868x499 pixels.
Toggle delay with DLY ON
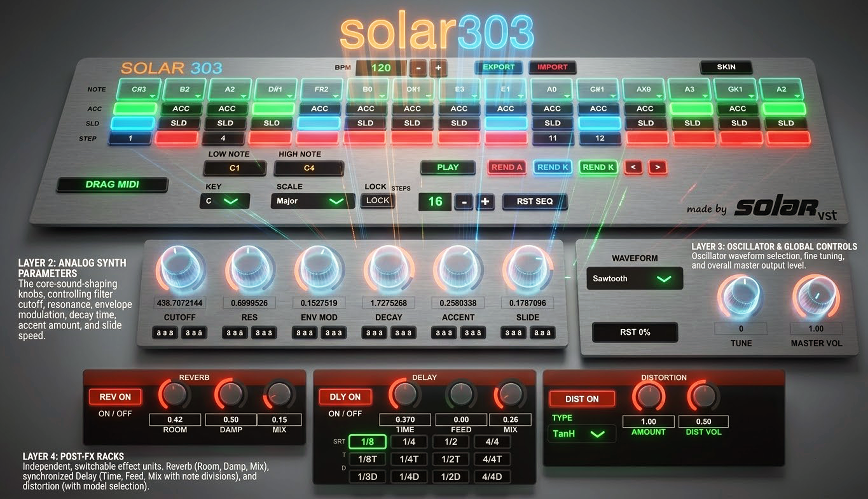click(345, 397)
